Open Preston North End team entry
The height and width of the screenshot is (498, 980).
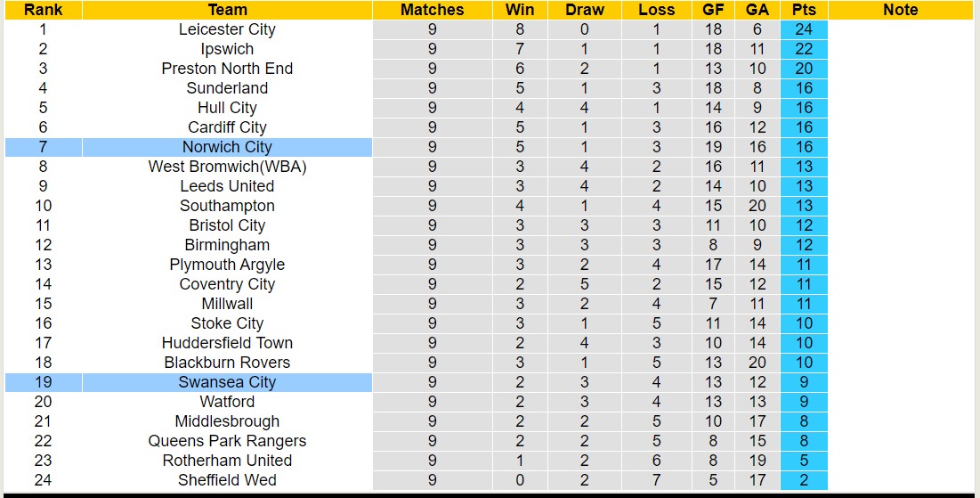(227, 69)
